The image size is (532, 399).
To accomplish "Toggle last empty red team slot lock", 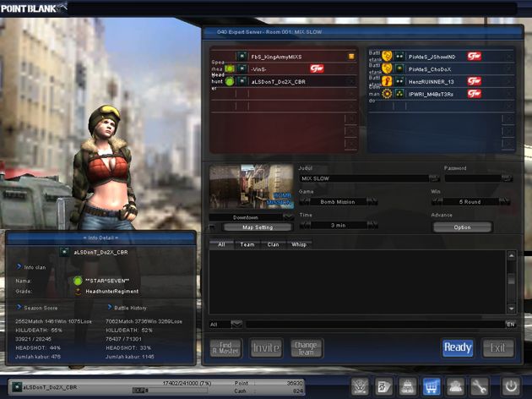I will [x=351, y=144].
